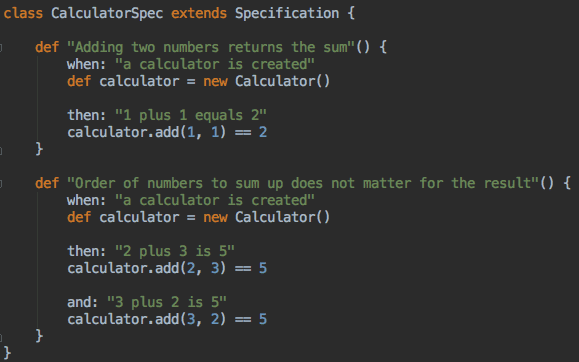Collapse the "Order of numbers" method fold marker

pos(1,184)
